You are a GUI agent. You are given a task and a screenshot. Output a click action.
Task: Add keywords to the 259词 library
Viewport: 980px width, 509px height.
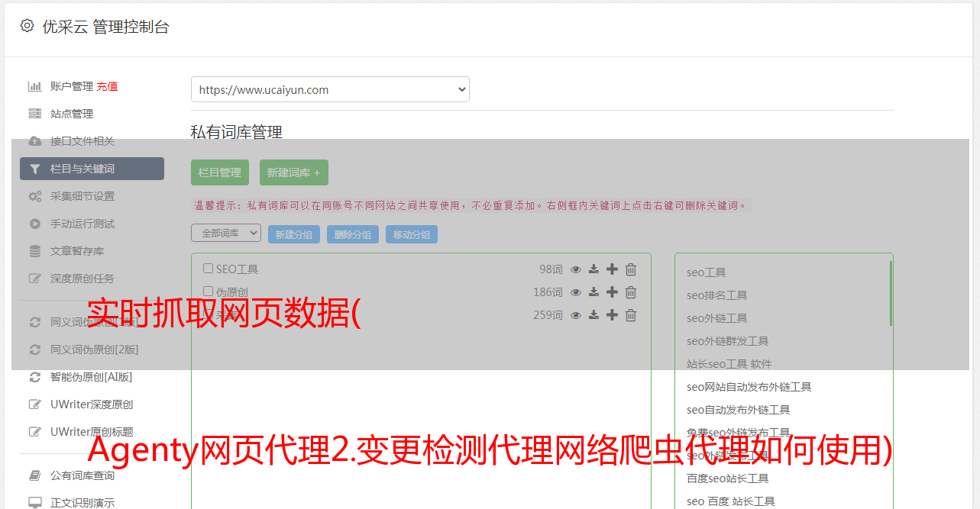coord(612,315)
